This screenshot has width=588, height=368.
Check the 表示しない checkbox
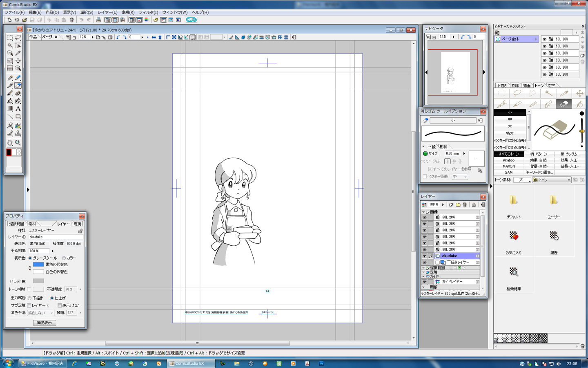point(60,305)
